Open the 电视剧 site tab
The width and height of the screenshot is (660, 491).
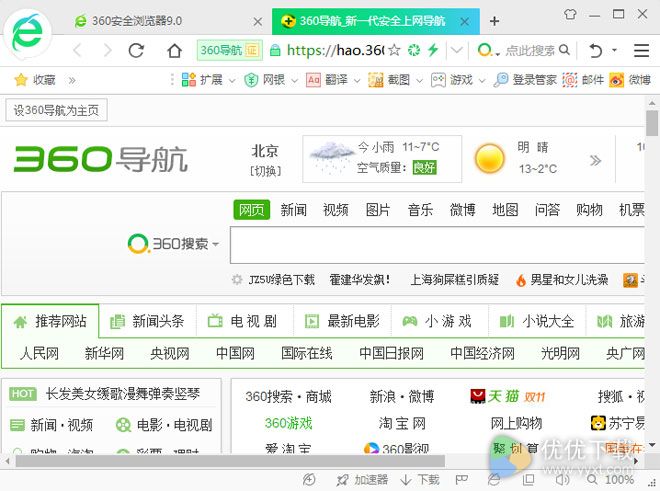(x=245, y=321)
